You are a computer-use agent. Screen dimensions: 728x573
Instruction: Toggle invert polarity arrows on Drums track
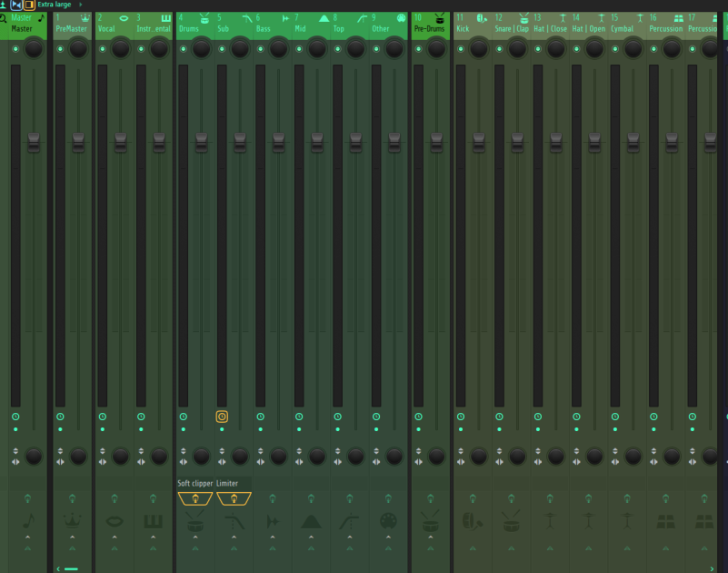[x=184, y=451]
